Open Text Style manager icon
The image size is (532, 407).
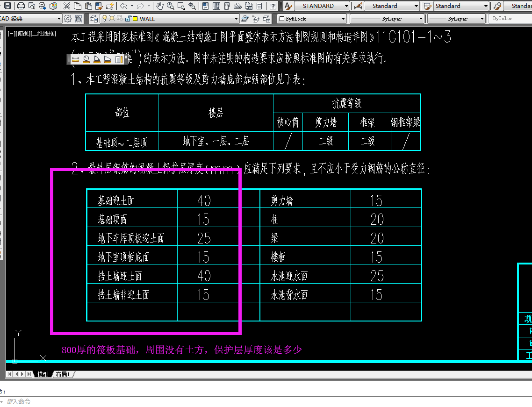pyautogui.click(x=288, y=6)
